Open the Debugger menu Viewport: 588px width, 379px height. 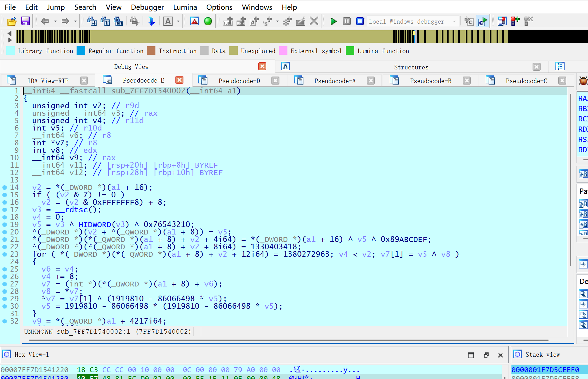click(x=147, y=7)
